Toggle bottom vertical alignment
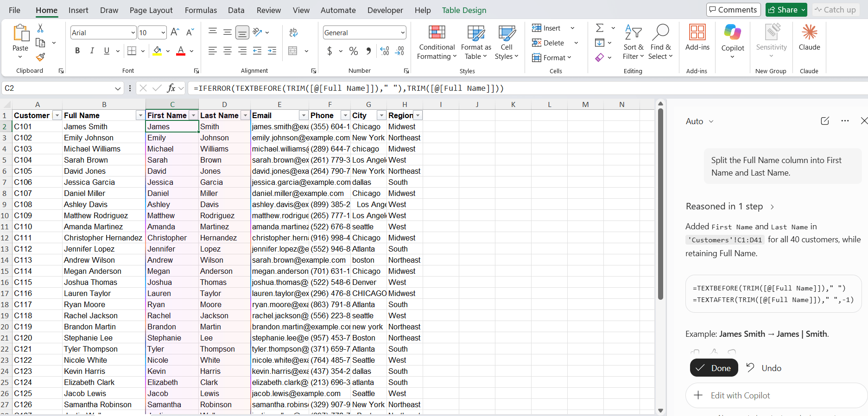Viewport: 868px width, 416px height. point(242,32)
